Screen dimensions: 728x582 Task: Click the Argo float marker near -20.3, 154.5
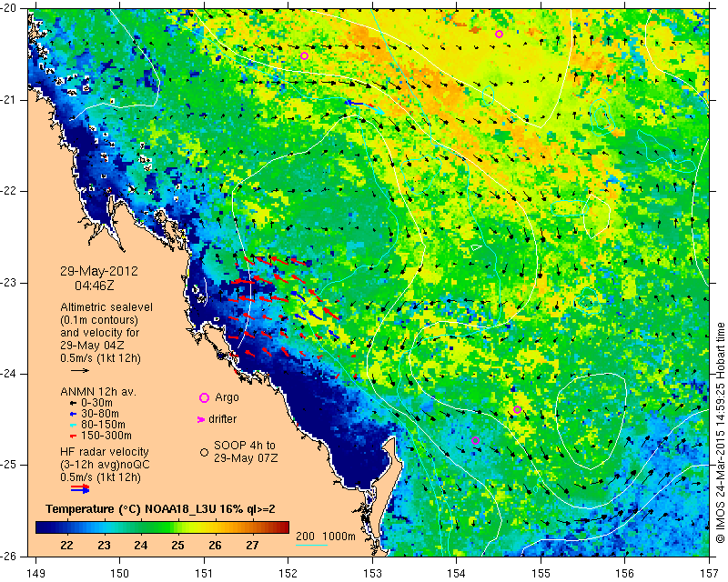499,34
